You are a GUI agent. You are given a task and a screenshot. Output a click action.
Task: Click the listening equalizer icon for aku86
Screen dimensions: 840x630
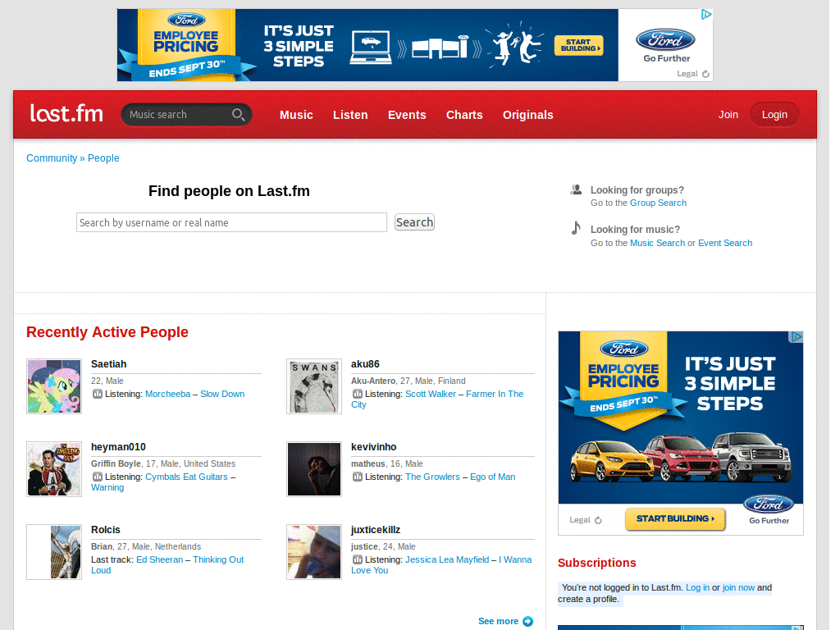358,394
